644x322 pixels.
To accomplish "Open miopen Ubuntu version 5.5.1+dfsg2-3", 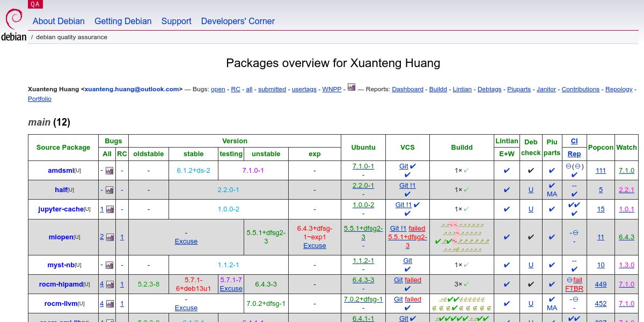I will (363, 233).
